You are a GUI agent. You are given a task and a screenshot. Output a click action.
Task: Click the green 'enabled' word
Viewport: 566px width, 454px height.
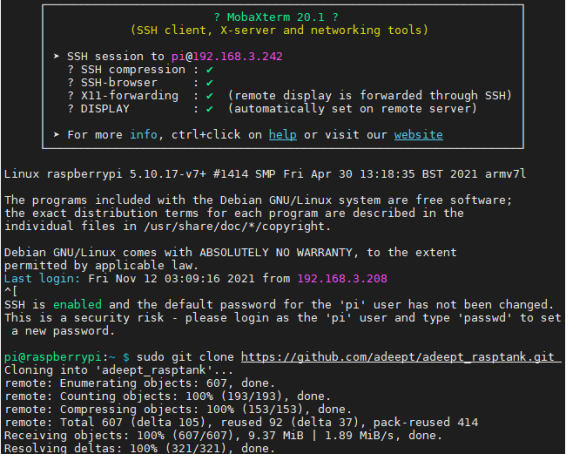point(77,304)
